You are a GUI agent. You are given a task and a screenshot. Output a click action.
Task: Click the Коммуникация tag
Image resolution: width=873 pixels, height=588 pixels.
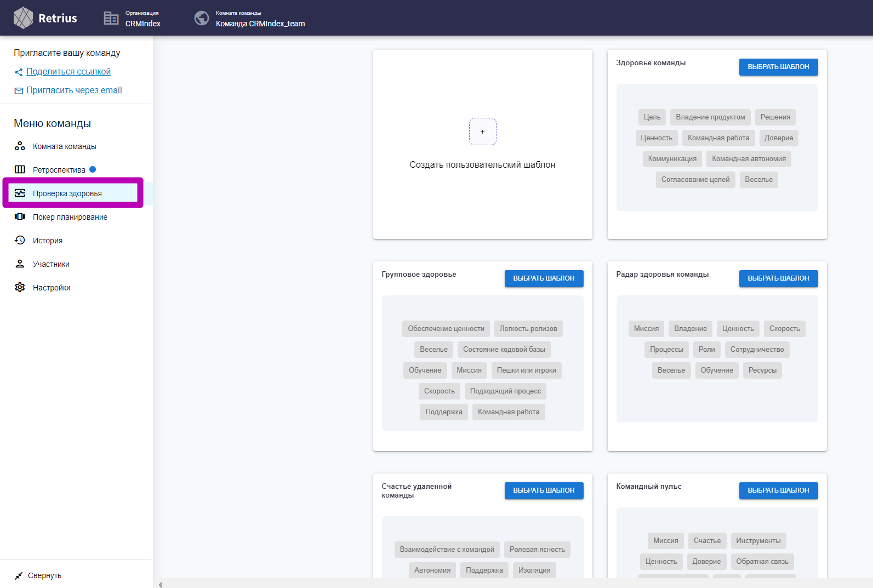pyautogui.click(x=672, y=159)
